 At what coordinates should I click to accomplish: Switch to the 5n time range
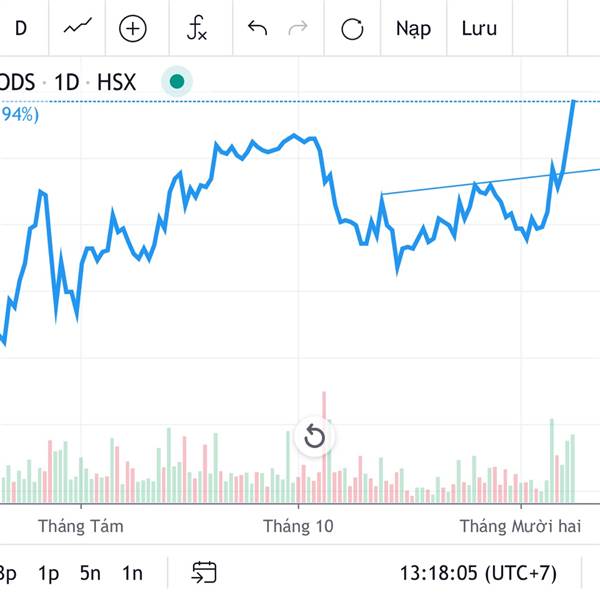point(90,573)
